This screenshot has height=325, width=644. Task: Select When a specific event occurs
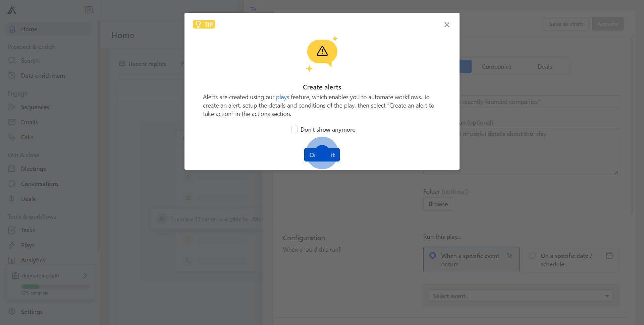471,260
